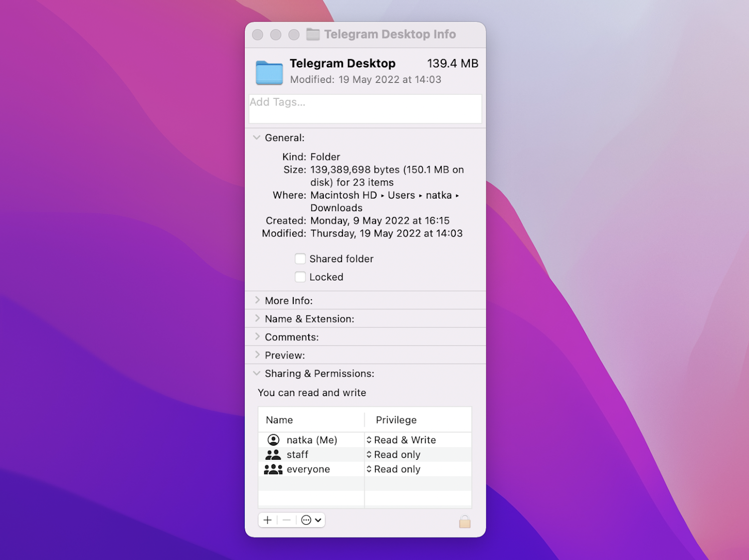Collapse the General section
Image resolution: width=749 pixels, height=560 pixels.
[257, 137]
